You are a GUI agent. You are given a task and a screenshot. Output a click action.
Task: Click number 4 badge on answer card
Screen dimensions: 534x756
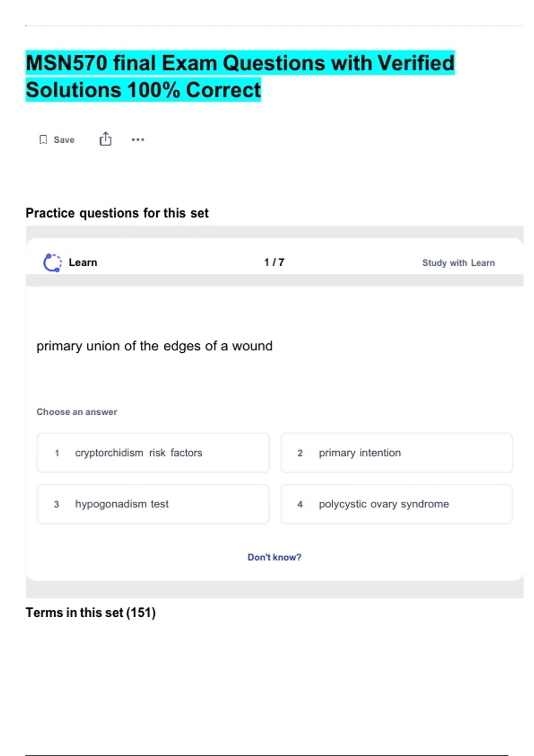[300, 504]
